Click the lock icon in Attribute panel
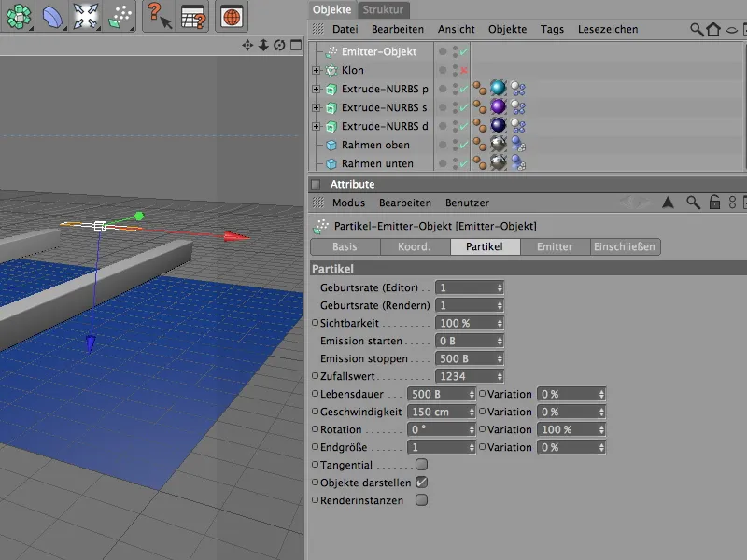This screenshot has width=747, height=560. pyautogui.click(x=714, y=203)
